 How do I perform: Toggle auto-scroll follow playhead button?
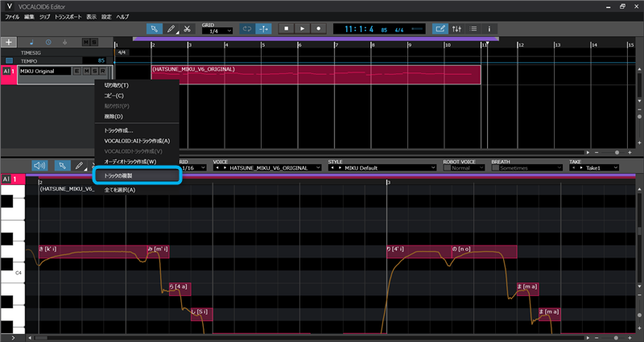point(263,29)
